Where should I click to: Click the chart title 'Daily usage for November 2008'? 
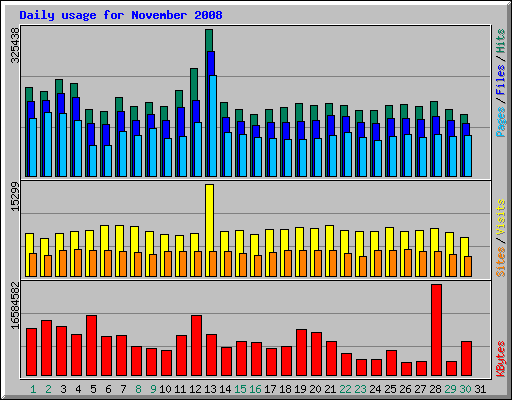coord(121,15)
